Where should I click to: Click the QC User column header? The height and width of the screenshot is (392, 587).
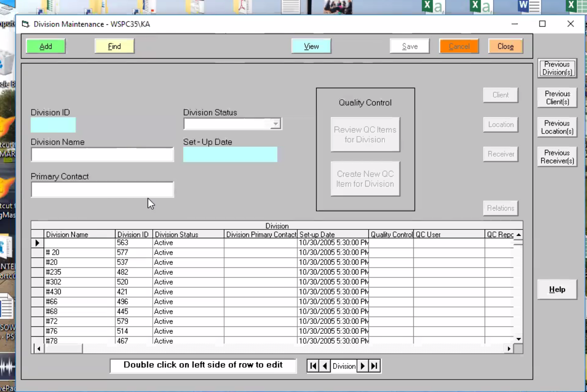(449, 235)
